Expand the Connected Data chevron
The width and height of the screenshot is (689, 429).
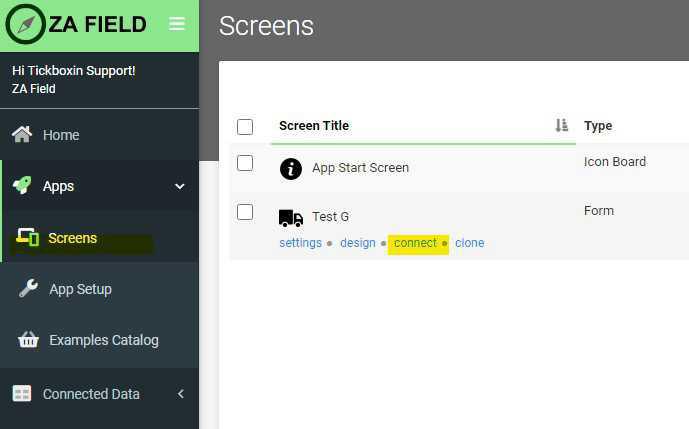point(181,394)
